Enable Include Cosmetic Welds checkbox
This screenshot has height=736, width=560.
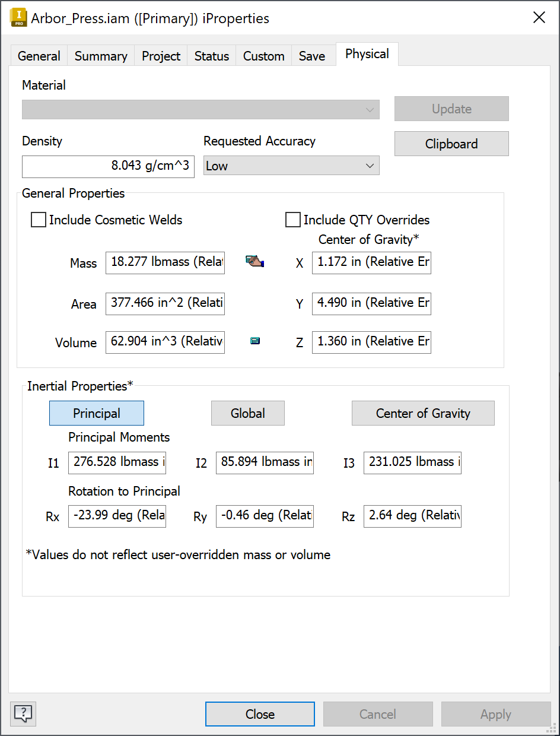pos(39,220)
